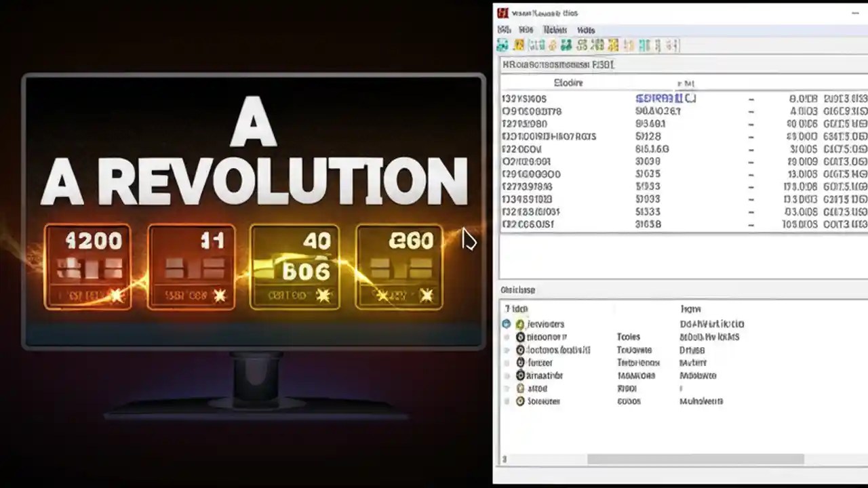868x488 pixels.
Task: Click the Item column header to sort
Action: [x=568, y=83]
